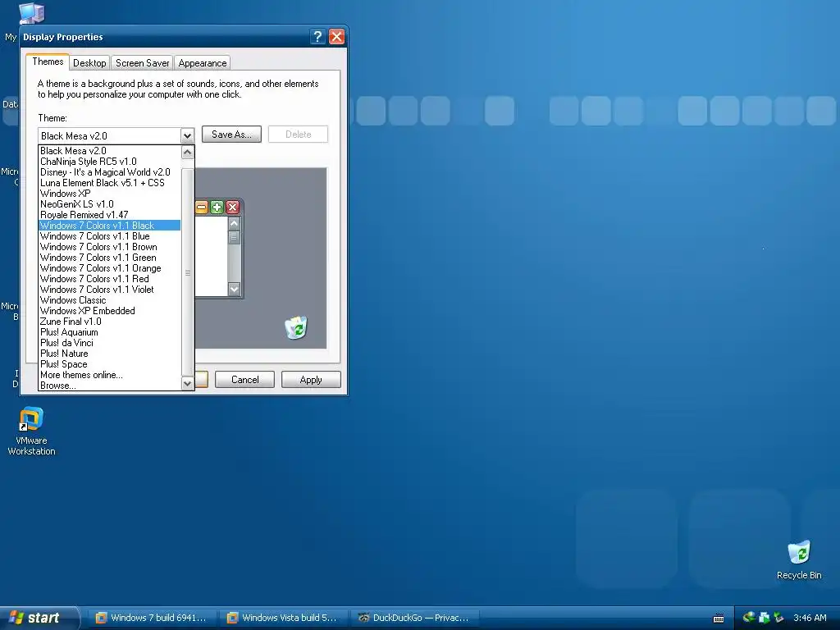840x630 pixels.
Task: Switch to Windows Vista build taskbar window
Action: tap(283, 618)
